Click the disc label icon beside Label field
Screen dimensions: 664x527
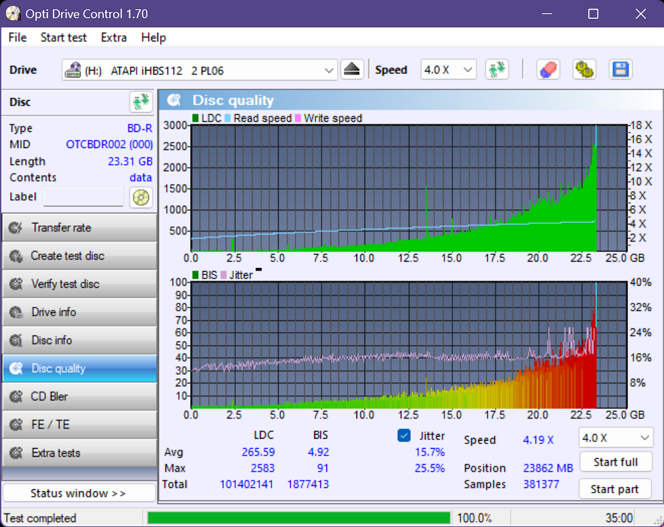point(141,197)
